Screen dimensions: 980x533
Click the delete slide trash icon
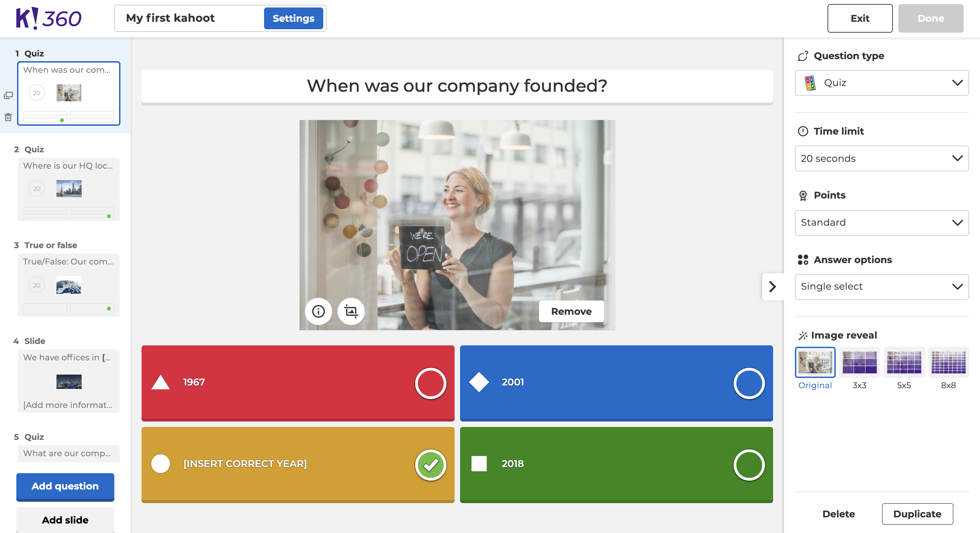8,117
